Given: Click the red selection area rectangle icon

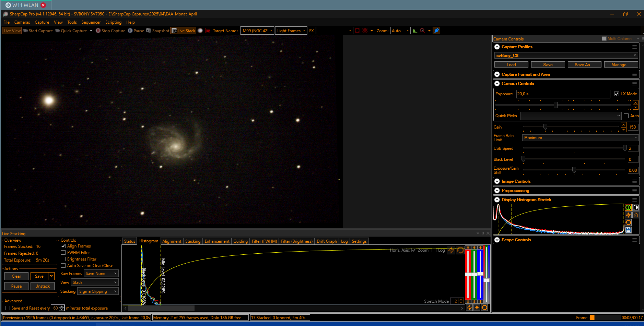Looking at the screenshot, I should (357, 31).
